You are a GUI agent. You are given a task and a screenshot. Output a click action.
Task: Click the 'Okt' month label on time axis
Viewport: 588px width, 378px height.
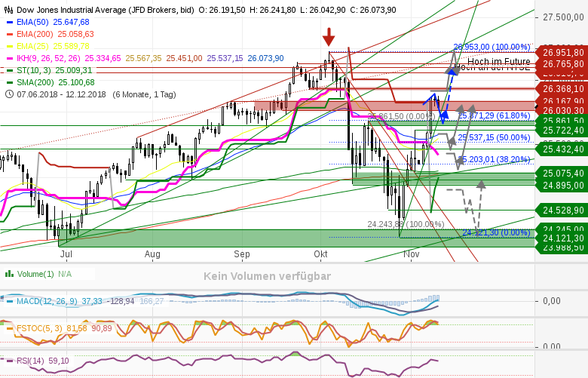pos(320,254)
